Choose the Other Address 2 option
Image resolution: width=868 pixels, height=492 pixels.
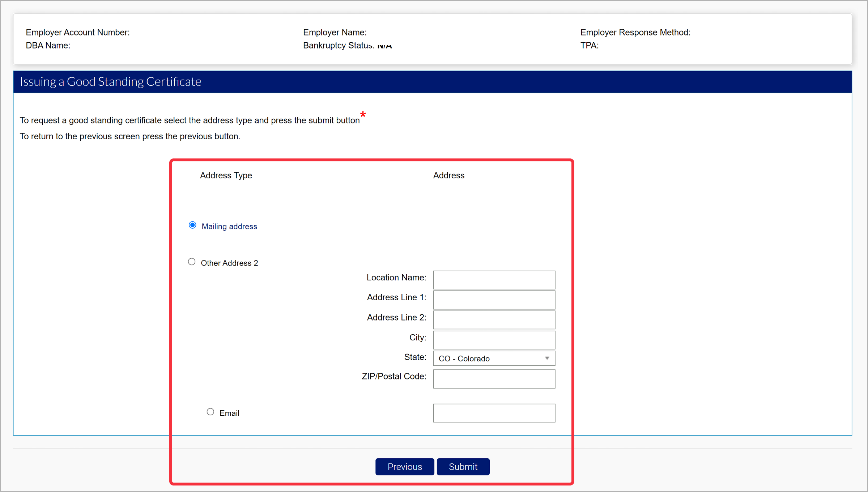[192, 262]
